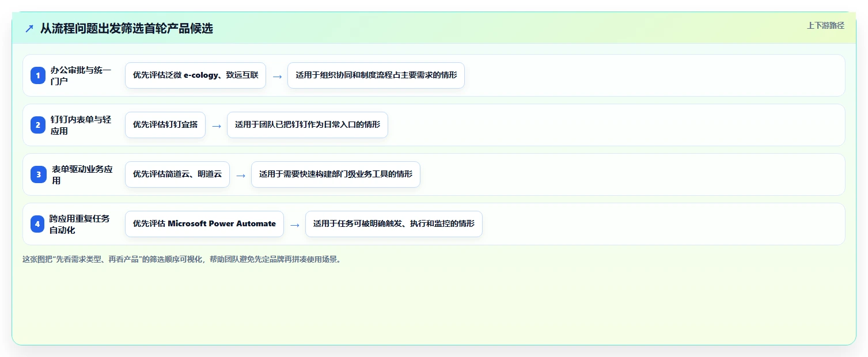Select step badge number 1
Image resolution: width=868 pixels, height=357 pixels.
[38, 75]
